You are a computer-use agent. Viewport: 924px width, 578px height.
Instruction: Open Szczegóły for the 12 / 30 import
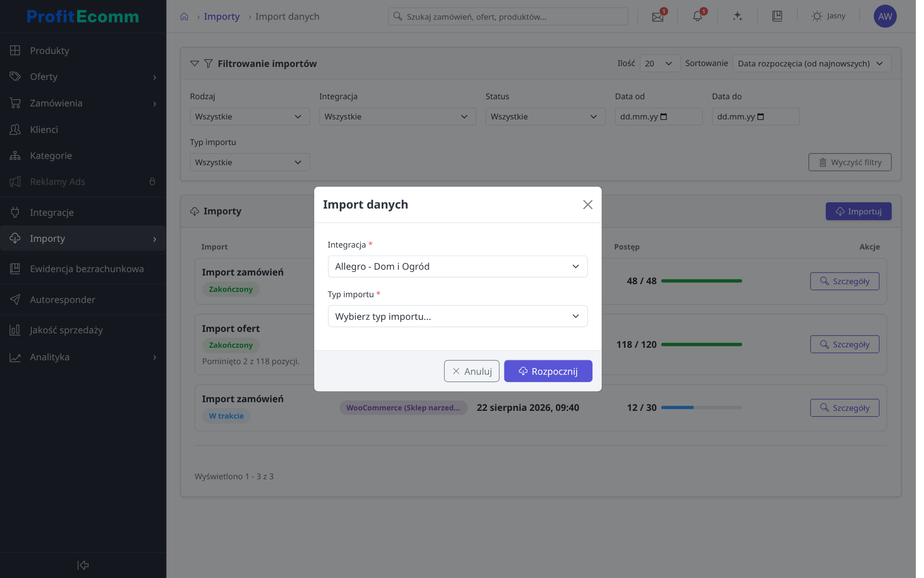pos(844,408)
